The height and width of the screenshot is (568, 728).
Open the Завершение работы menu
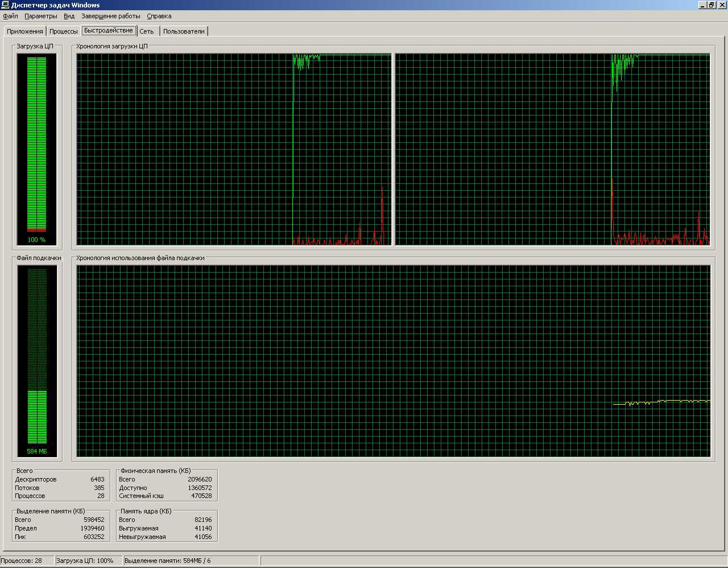point(111,16)
